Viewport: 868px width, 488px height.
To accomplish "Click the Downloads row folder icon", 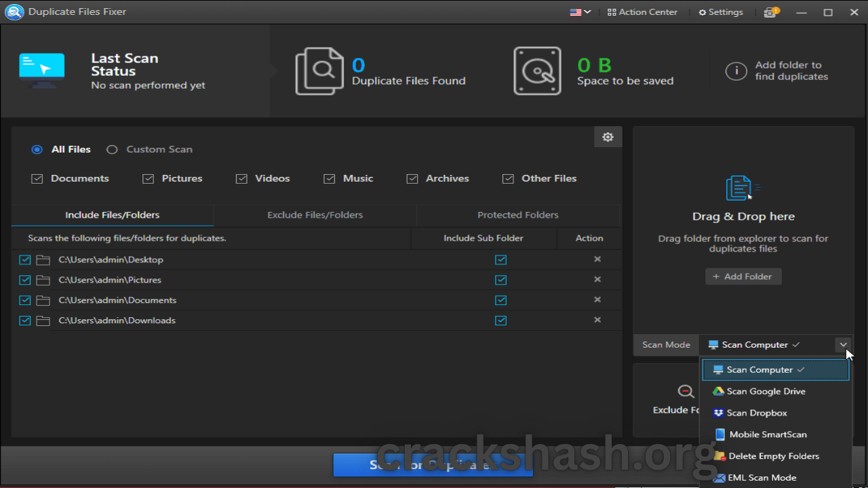I will pyautogui.click(x=43, y=321).
